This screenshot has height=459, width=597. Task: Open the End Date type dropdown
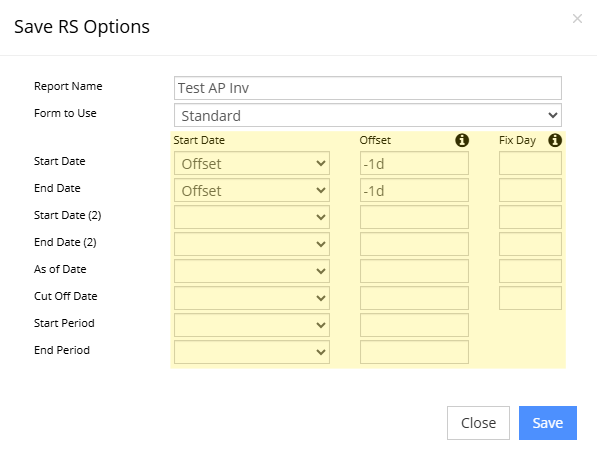(252, 190)
